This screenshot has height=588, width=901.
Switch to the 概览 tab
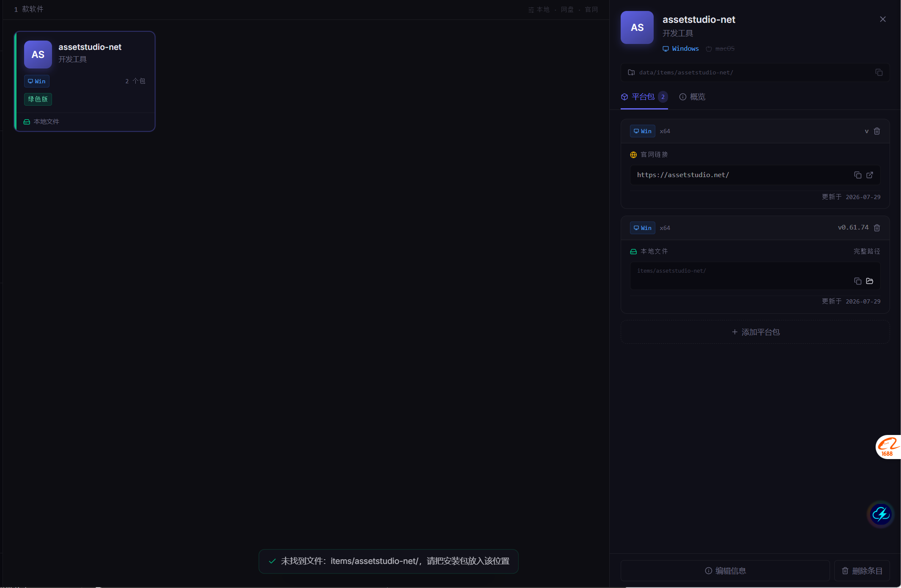(692, 97)
